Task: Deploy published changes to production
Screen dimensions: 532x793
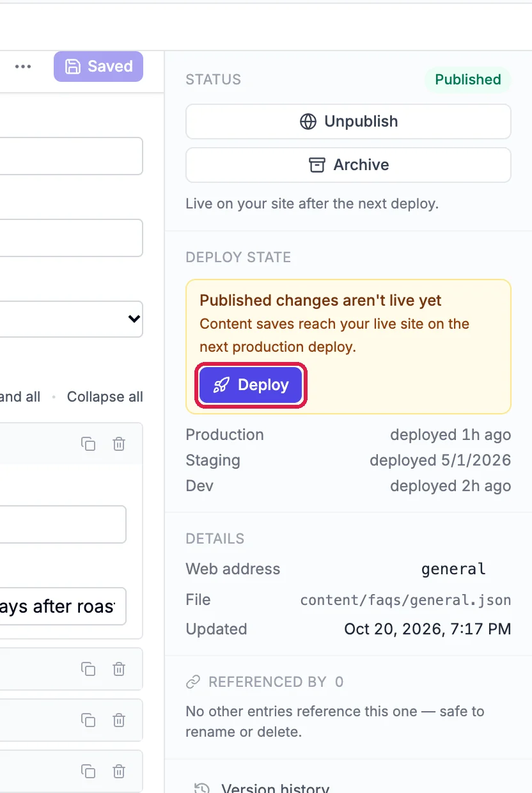Action: tap(251, 385)
